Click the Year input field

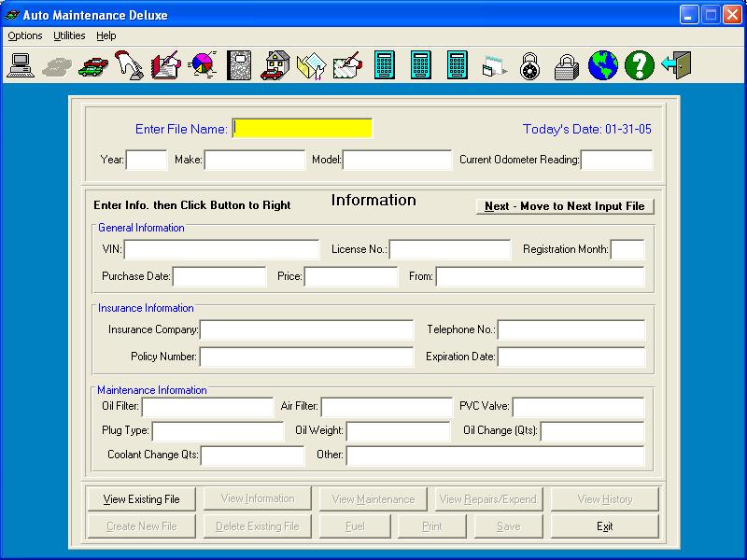coord(147,160)
